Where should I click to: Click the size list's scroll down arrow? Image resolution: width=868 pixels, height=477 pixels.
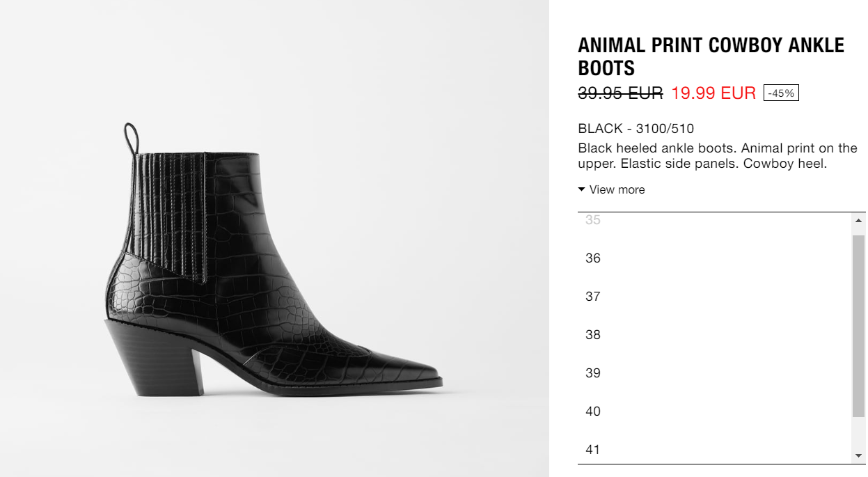tap(859, 455)
